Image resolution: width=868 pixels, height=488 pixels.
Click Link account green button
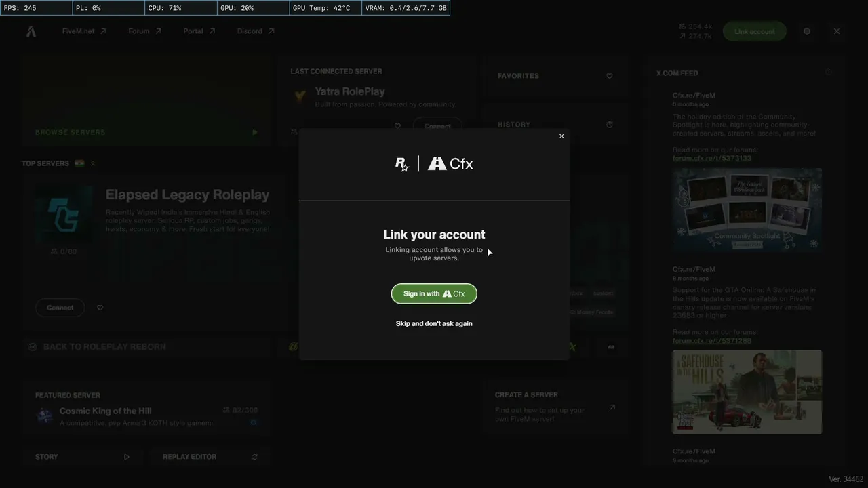point(754,31)
